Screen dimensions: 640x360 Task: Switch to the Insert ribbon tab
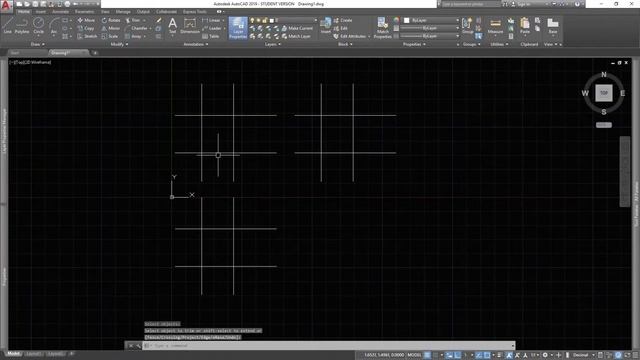pyautogui.click(x=40, y=11)
